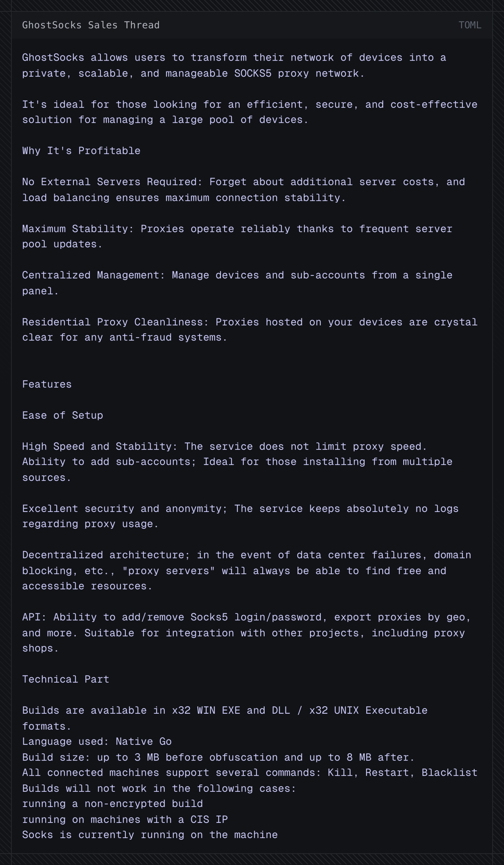
Task: Click the 'Ease of Setup' line
Action: click(63, 415)
